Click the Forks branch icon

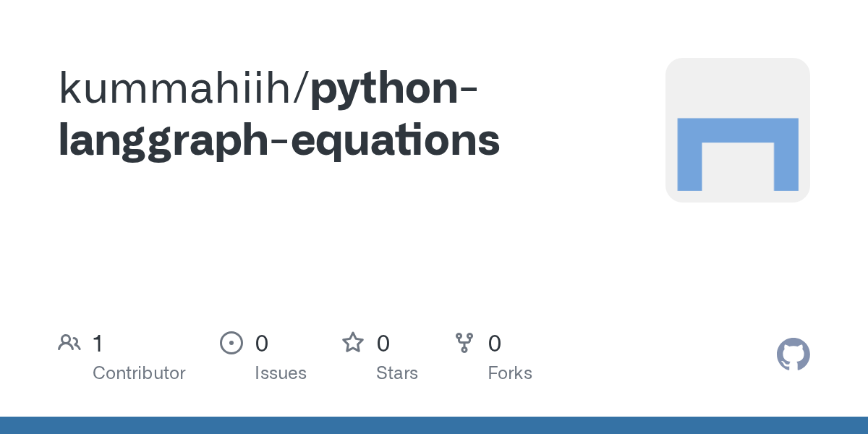(x=464, y=343)
